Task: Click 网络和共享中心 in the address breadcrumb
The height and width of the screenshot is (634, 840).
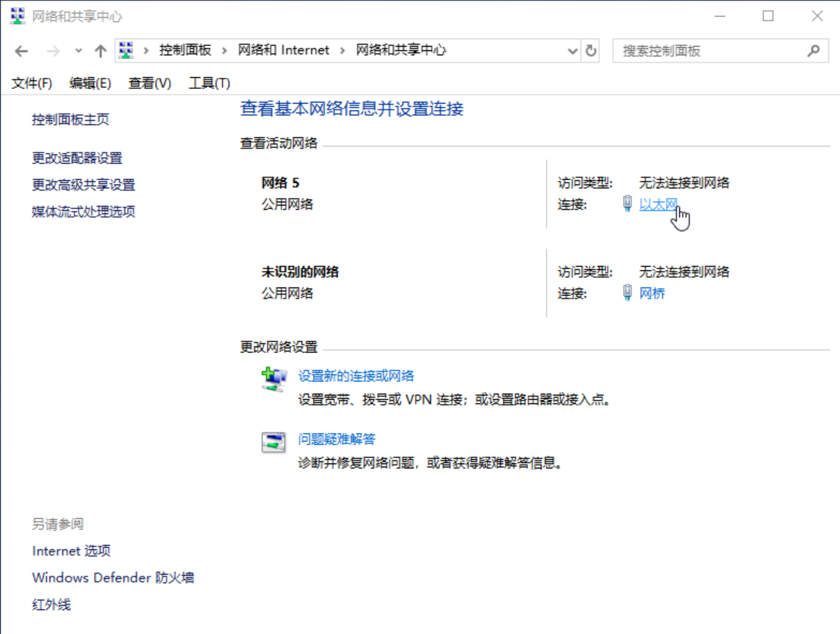Action: click(401, 50)
